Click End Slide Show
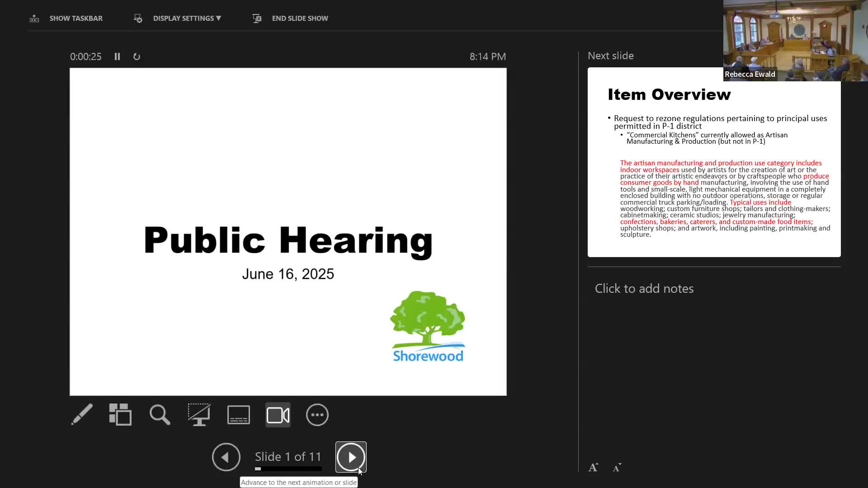The width and height of the screenshot is (868, 488). coord(299,18)
